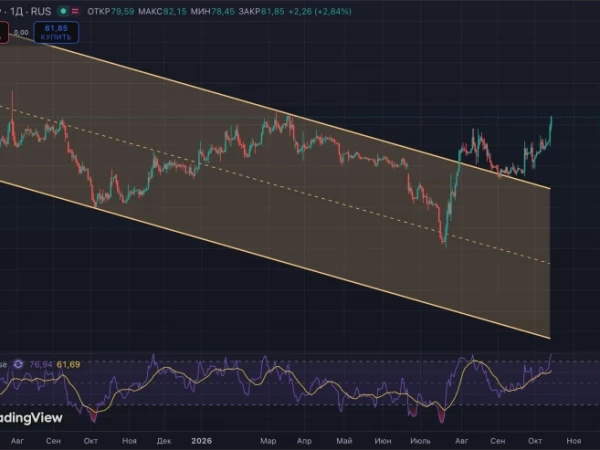Click the close price value 81,85
Screen dimensions: 600x450
(x=273, y=11)
